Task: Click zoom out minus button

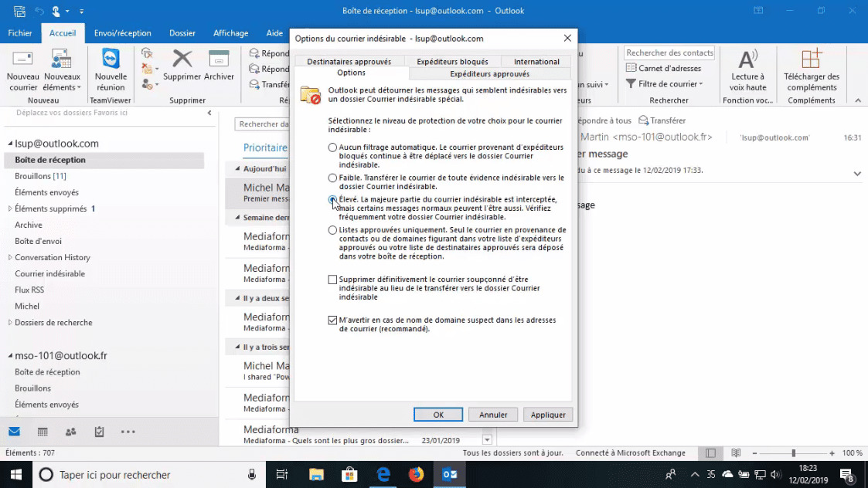Action: click(x=754, y=453)
